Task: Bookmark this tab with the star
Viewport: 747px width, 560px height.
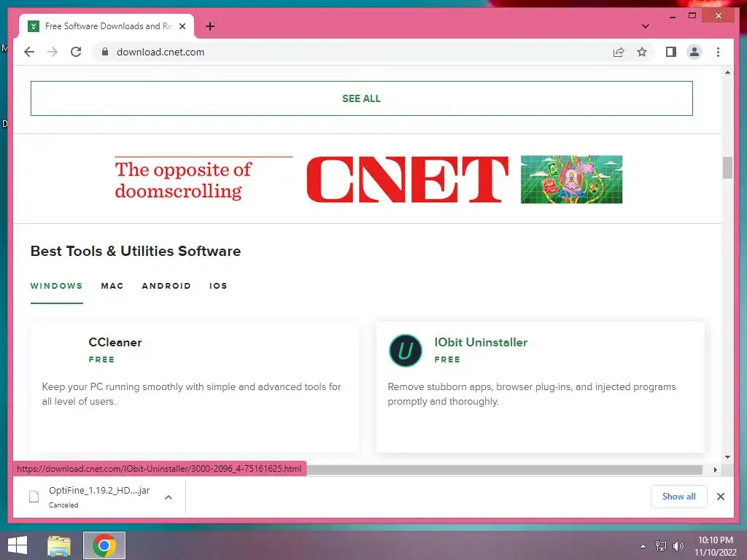Action: (x=642, y=52)
